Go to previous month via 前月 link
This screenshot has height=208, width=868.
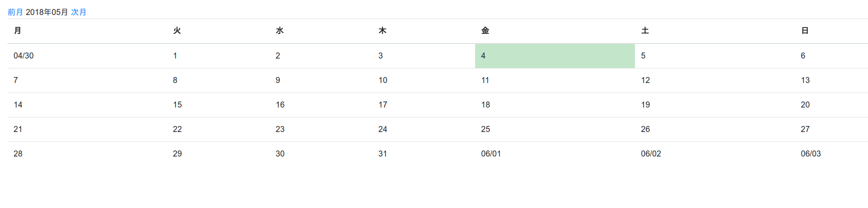15,12
